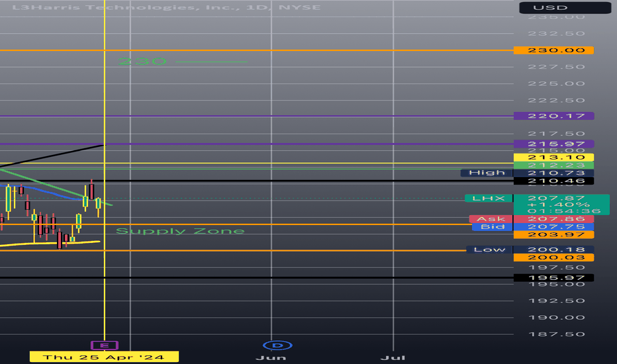This screenshot has height=364, width=617.
Task: Click the green 212.23 price label
Action: 553,165
